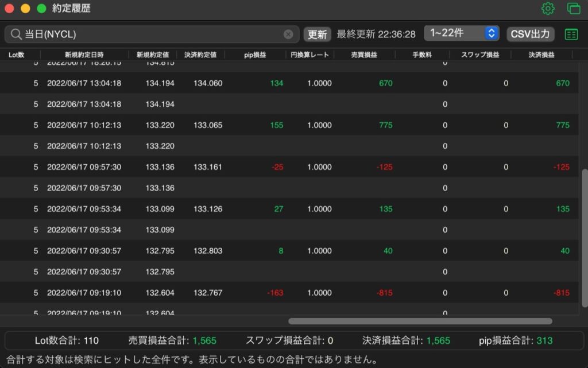Click the 手数料 column header

422,55
